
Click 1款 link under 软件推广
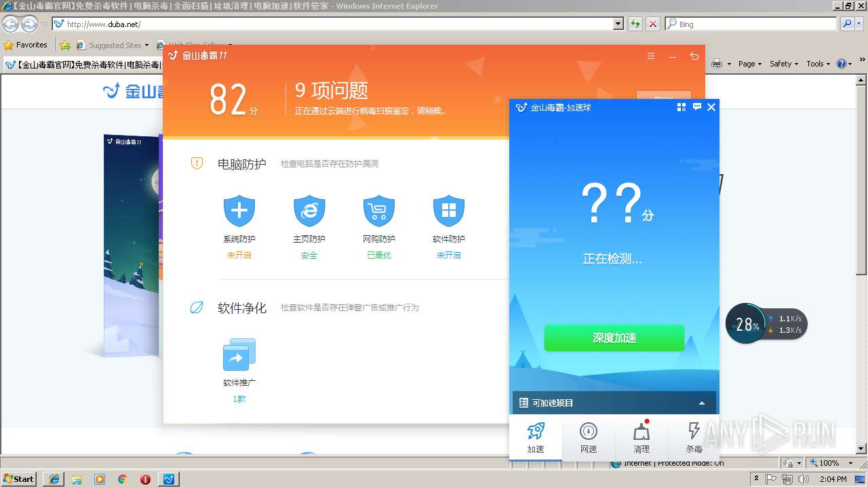239,399
